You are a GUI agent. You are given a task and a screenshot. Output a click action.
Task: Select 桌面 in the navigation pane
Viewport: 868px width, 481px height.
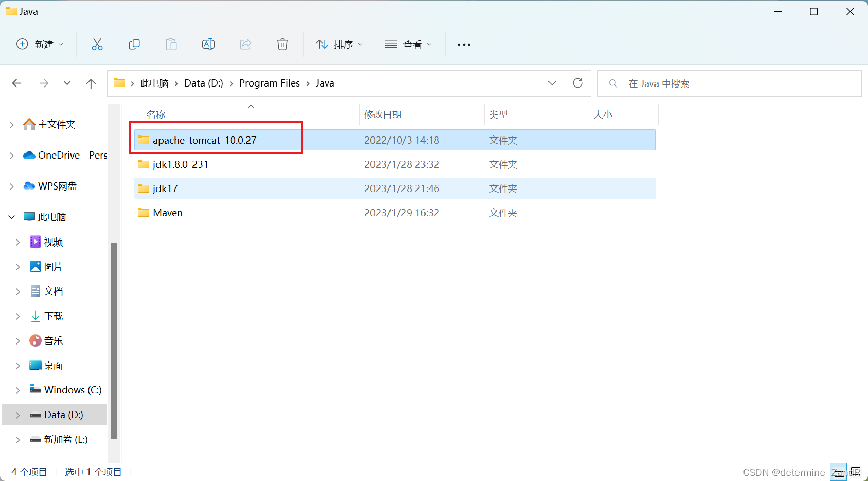(54, 366)
